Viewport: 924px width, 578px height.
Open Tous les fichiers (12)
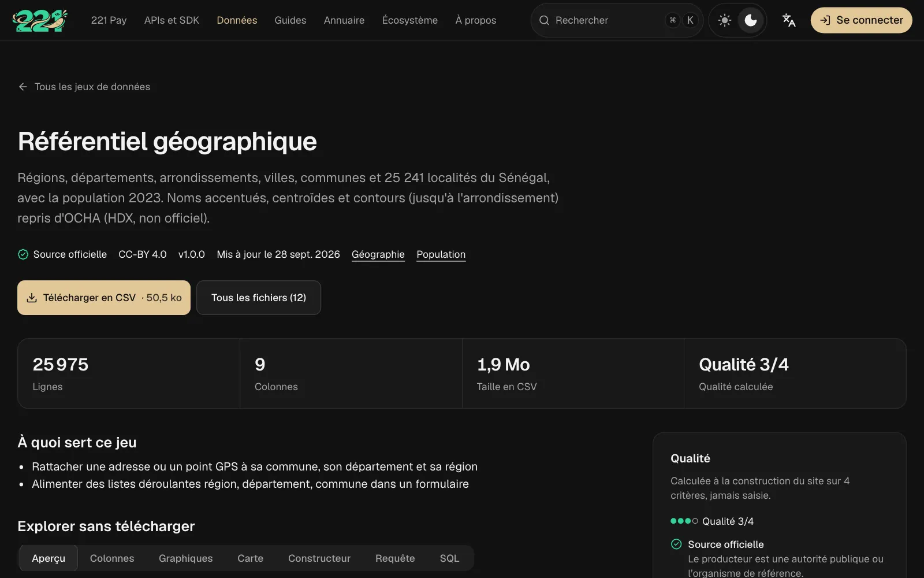click(x=259, y=298)
